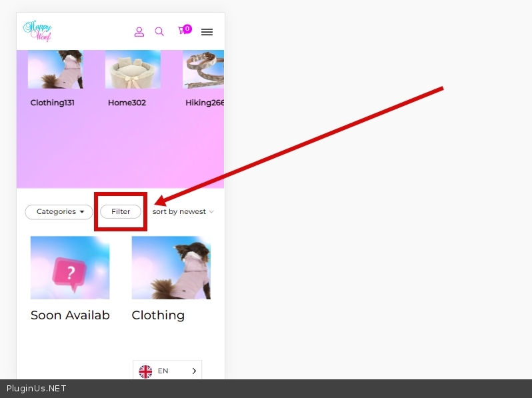Select the Home302 pet bed image

point(133,69)
